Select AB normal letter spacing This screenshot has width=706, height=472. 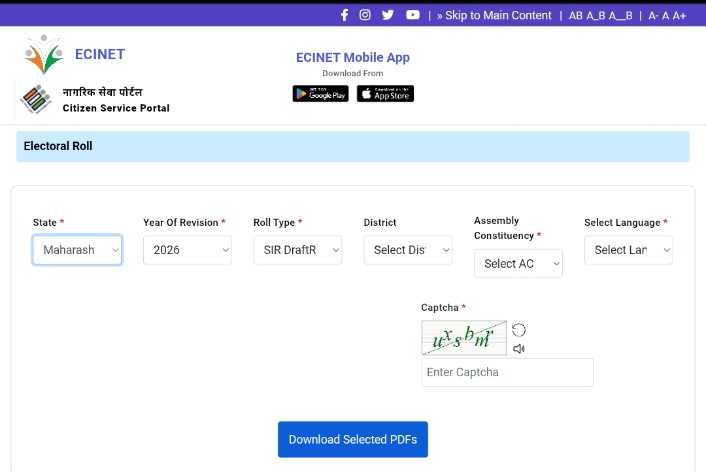coord(575,16)
